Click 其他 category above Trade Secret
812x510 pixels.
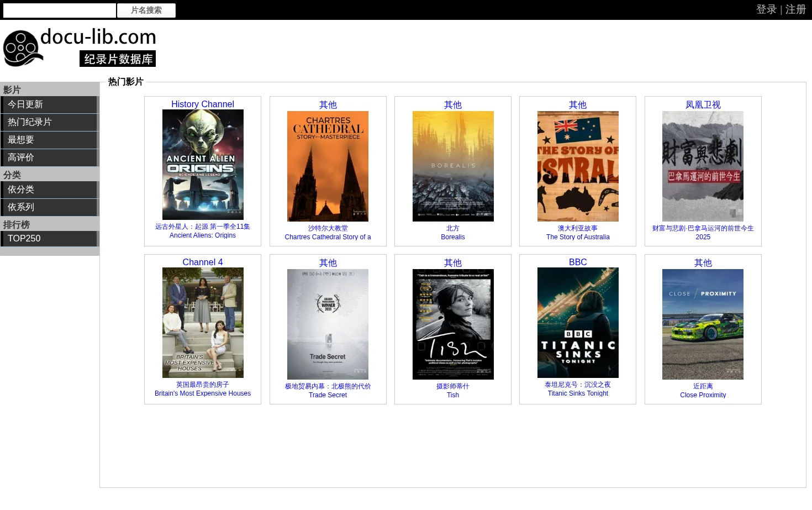328,263
